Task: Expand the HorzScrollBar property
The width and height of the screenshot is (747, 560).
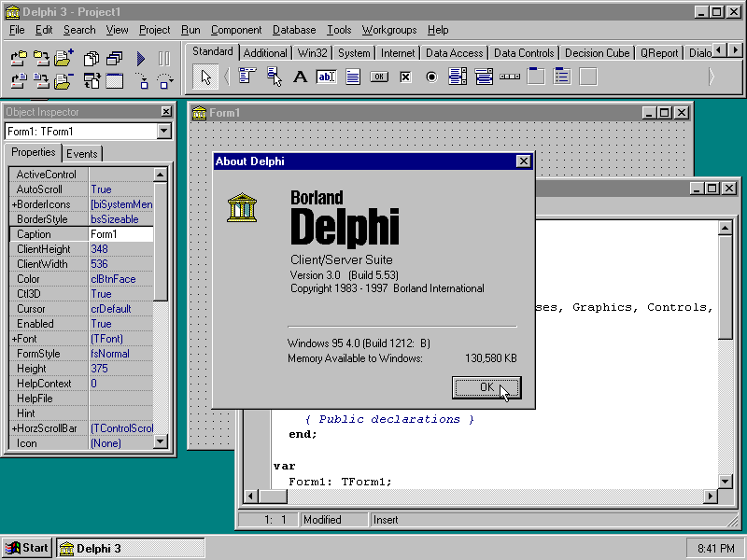Action: [x=14, y=428]
